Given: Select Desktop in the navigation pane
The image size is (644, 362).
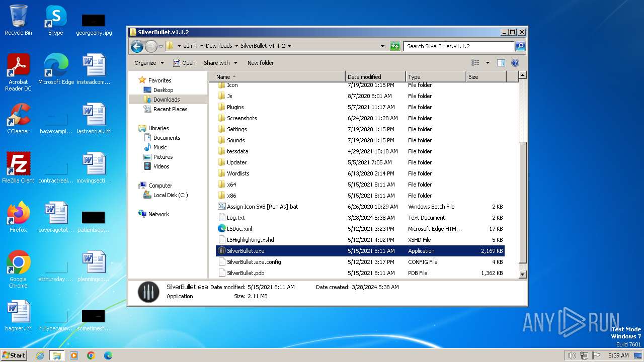Looking at the screenshot, I should (163, 90).
